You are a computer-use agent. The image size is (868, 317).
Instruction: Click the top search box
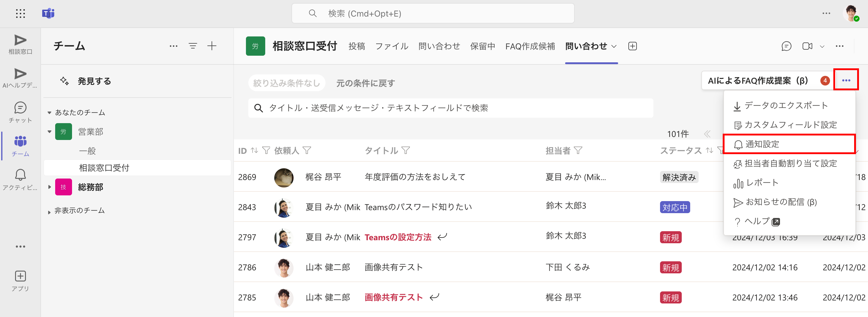click(433, 14)
